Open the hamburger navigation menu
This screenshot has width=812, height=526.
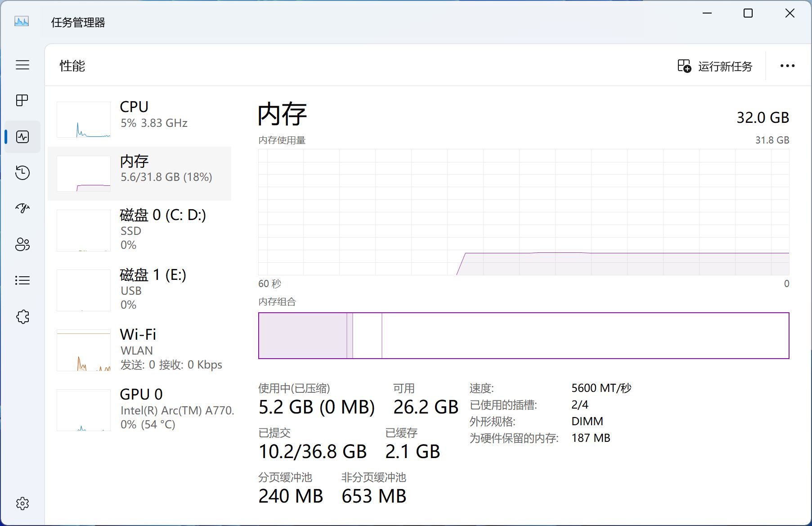[x=22, y=65]
